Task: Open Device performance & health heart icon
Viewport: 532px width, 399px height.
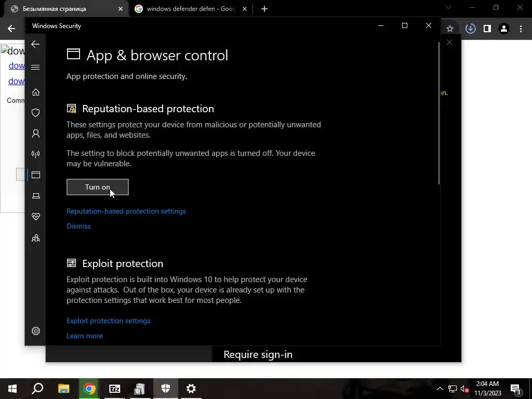Action: tap(36, 217)
